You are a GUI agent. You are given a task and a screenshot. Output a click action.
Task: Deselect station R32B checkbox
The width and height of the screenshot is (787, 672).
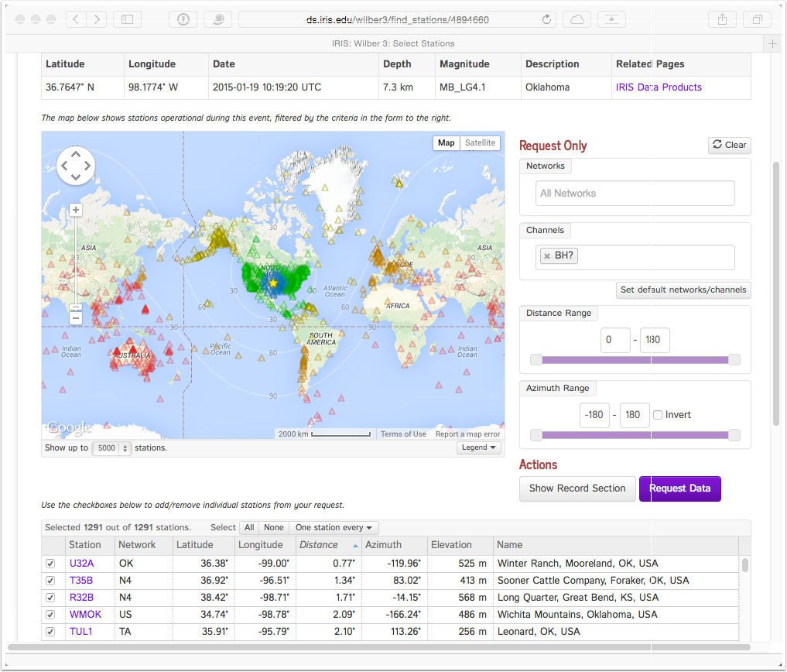click(x=50, y=598)
